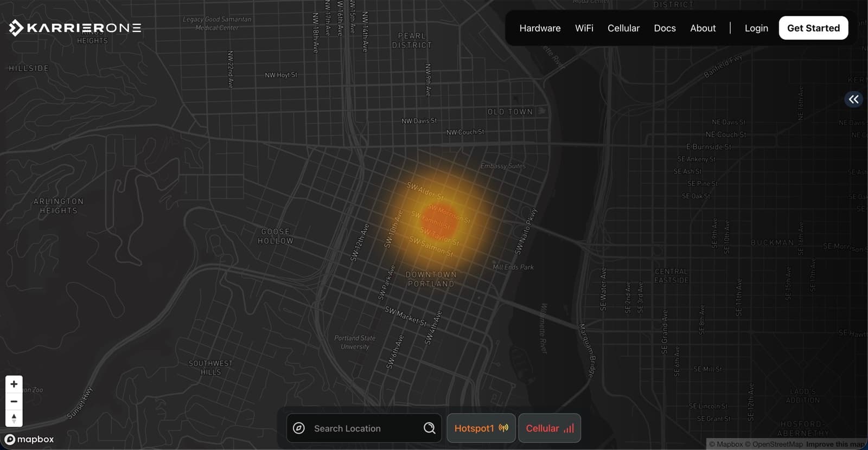Click the BUCKMAN map label
This screenshot has height=450, width=868.
tap(773, 242)
